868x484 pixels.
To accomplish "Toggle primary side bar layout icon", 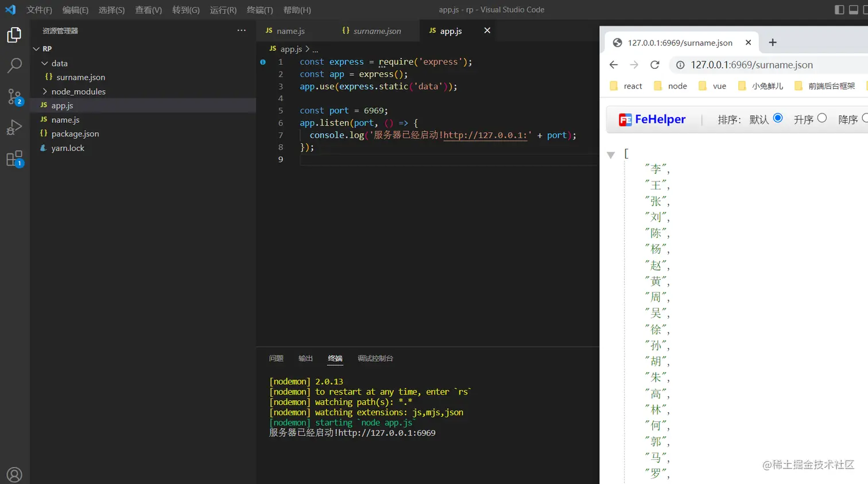I will click(x=839, y=9).
